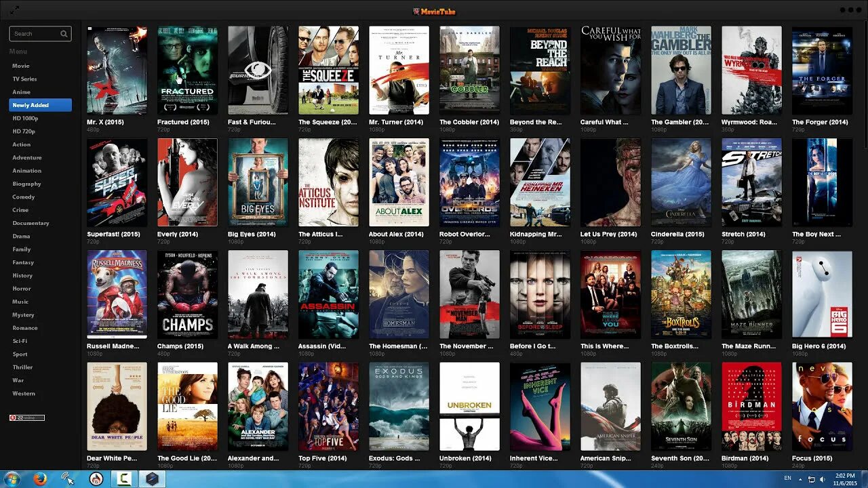Open the Western genre list

pyautogui.click(x=24, y=393)
